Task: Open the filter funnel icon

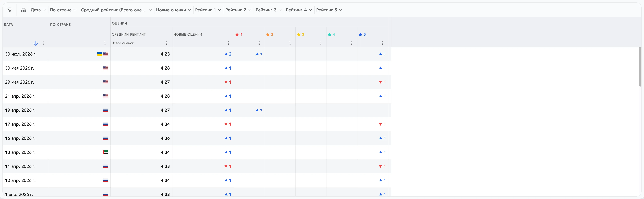Action: 10,10
